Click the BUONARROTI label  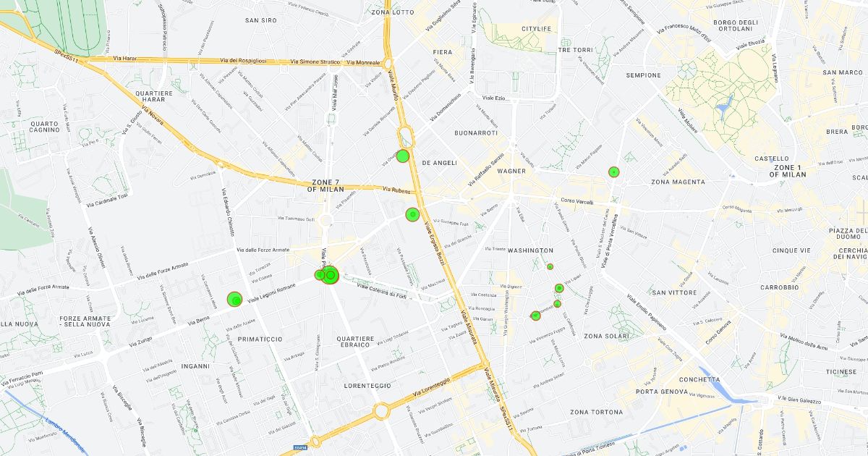pos(476,133)
